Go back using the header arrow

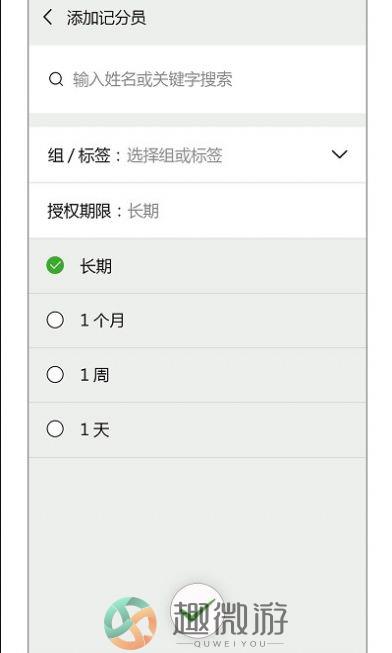click(x=48, y=17)
